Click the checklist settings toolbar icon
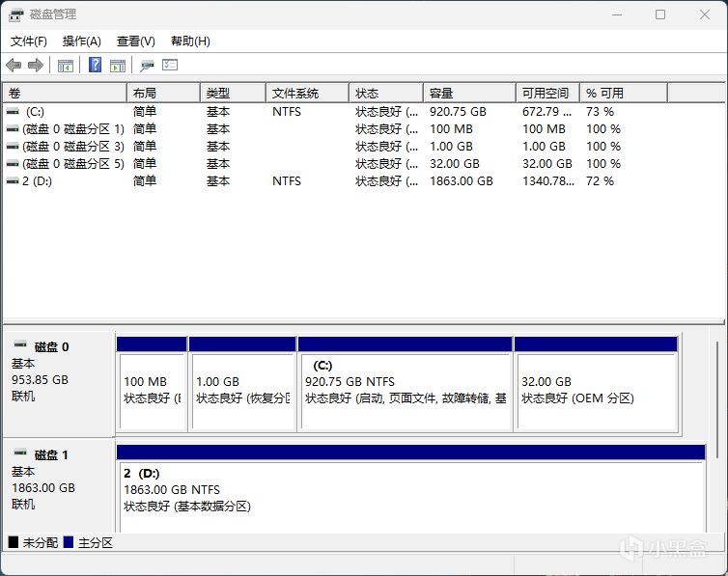 click(170, 66)
